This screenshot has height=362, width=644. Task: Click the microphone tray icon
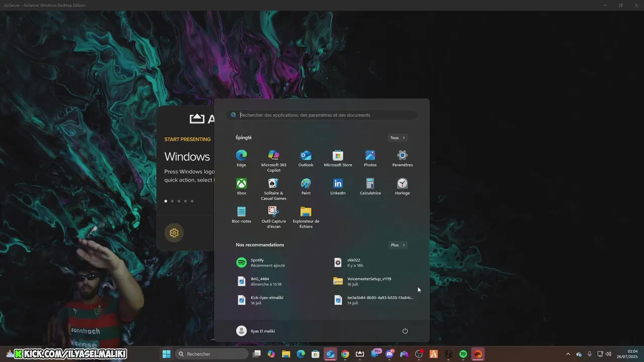pos(589,354)
